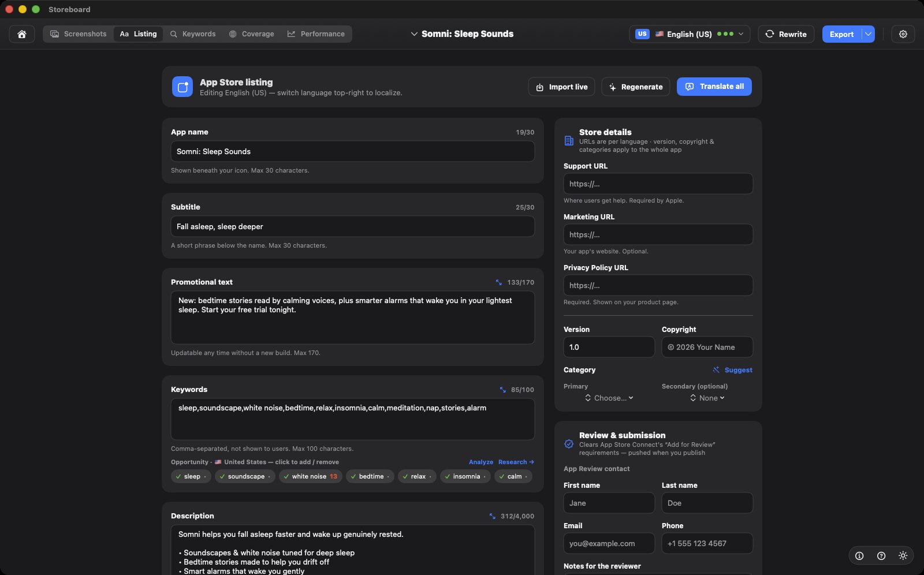Click expand icon beside Promotional text counter
Image resolution: width=924 pixels, height=575 pixels.
pyautogui.click(x=498, y=282)
